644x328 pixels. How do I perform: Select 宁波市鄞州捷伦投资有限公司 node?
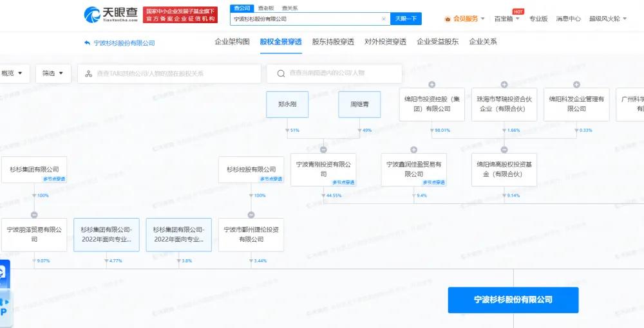tap(251, 235)
